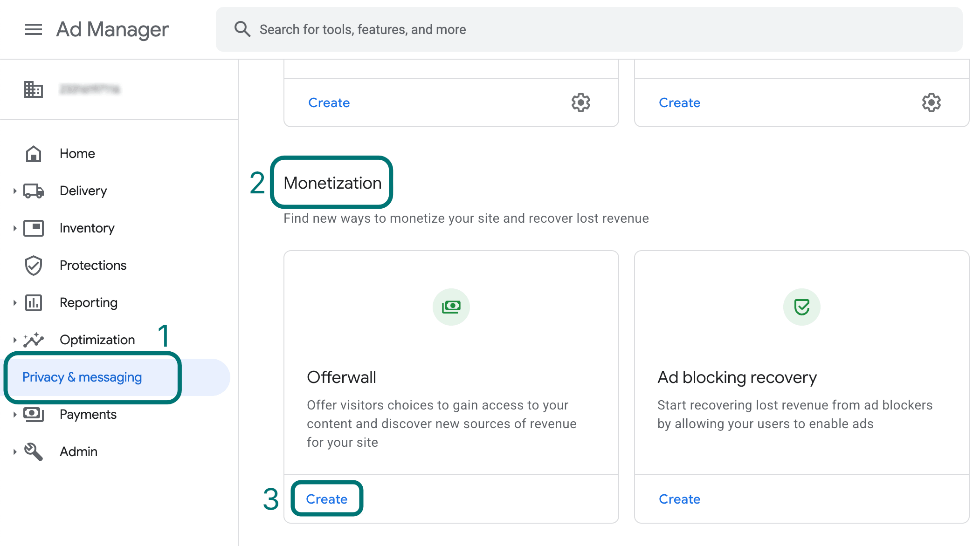Open the Privacy & messaging section
This screenshot has width=980, height=546.
tap(82, 377)
